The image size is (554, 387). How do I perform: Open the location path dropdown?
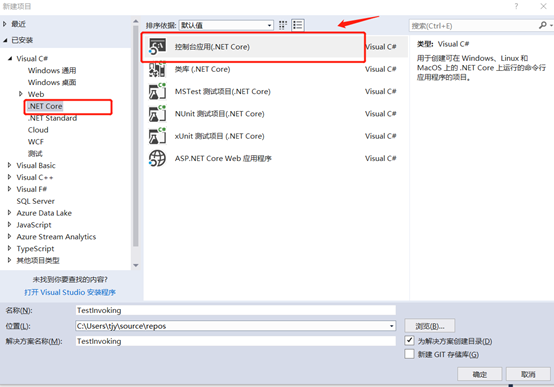[391, 326]
